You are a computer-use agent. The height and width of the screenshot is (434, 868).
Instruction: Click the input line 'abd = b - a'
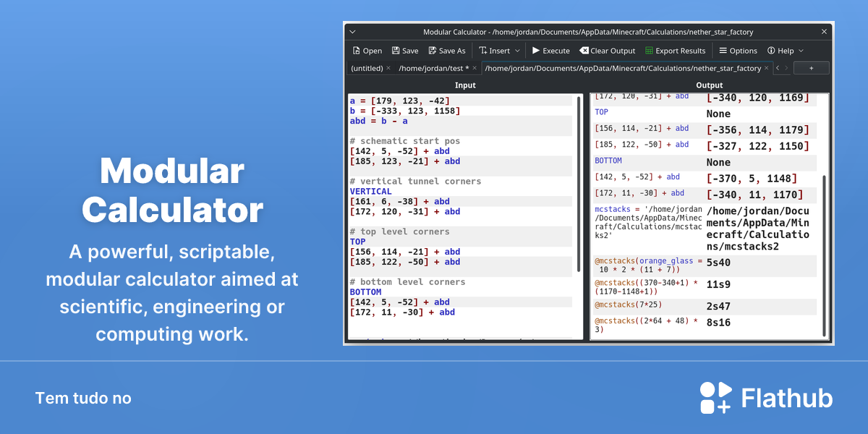[379, 121]
